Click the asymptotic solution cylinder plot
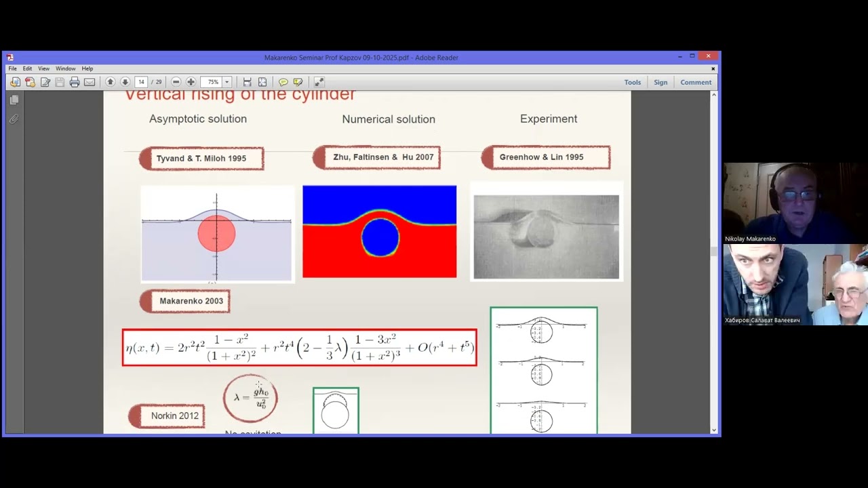The height and width of the screenshot is (488, 868). [217, 234]
